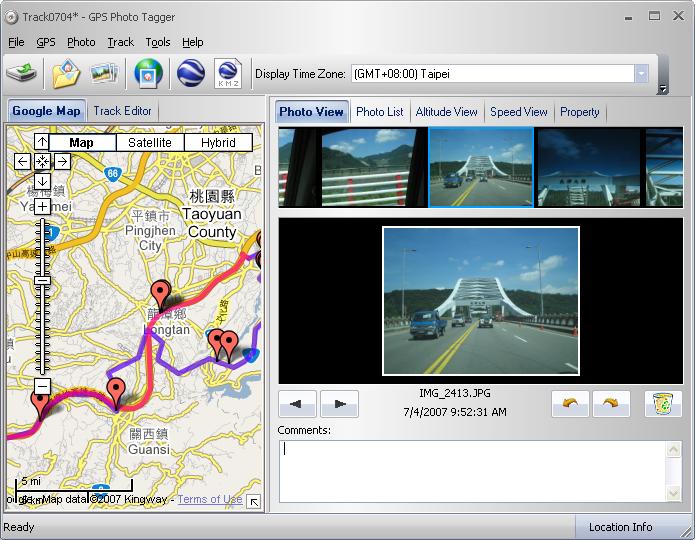
Task: Select the dark building gate thumbnail
Action: [x=589, y=167]
